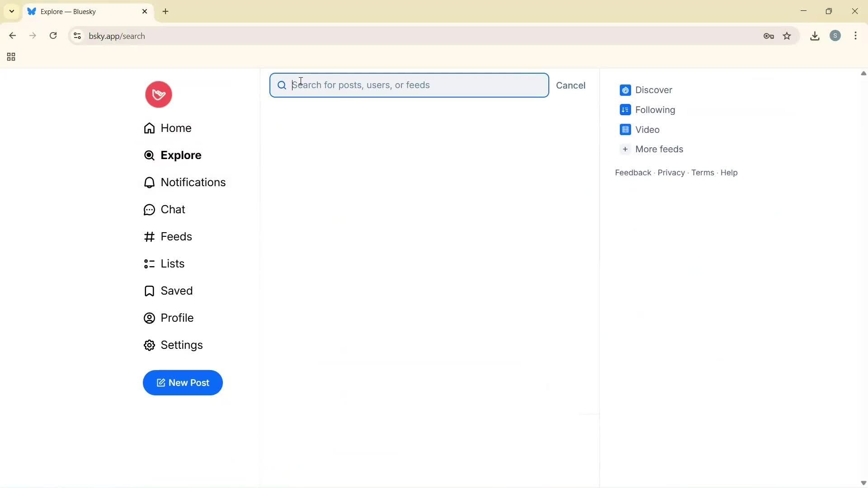Select the Explore magnifier icon
This screenshot has width=868, height=488.
tap(149, 155)
